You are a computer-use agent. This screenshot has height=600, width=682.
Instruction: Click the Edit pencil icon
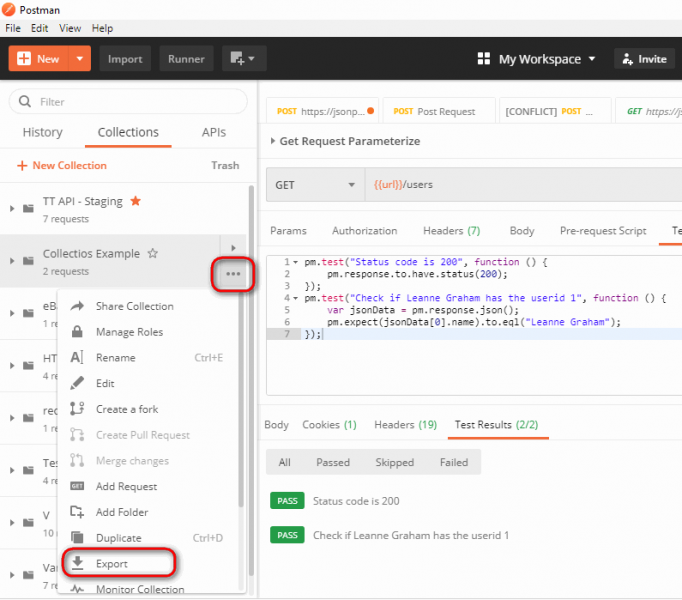[77, 383]
